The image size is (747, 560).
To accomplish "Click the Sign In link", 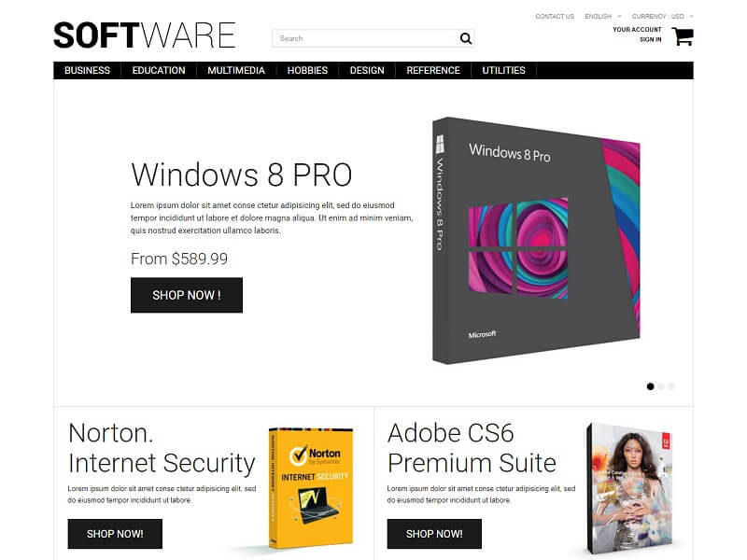I will coord(650,39).
